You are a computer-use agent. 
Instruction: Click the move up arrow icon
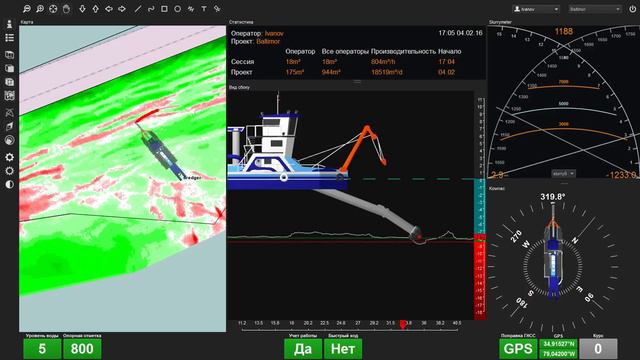(96, 9)
